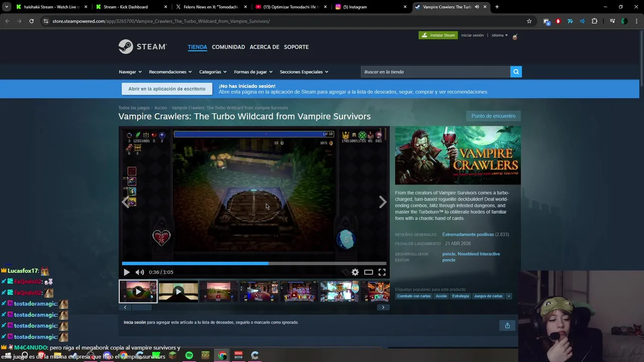Go forward in browser history
This screenshot has height=362, width=644.
coord(19,21)
